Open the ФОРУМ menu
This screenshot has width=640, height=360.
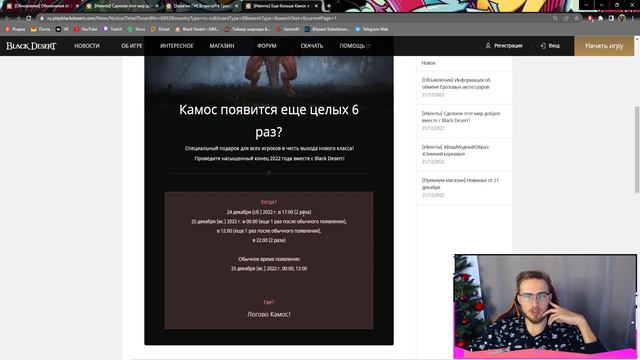point(267,46)
